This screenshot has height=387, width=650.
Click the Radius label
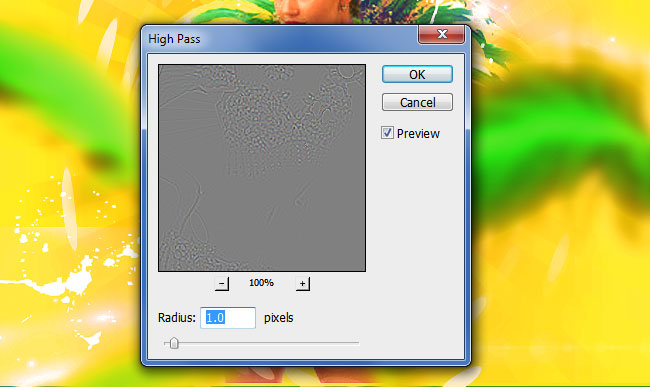pos(177,318)
